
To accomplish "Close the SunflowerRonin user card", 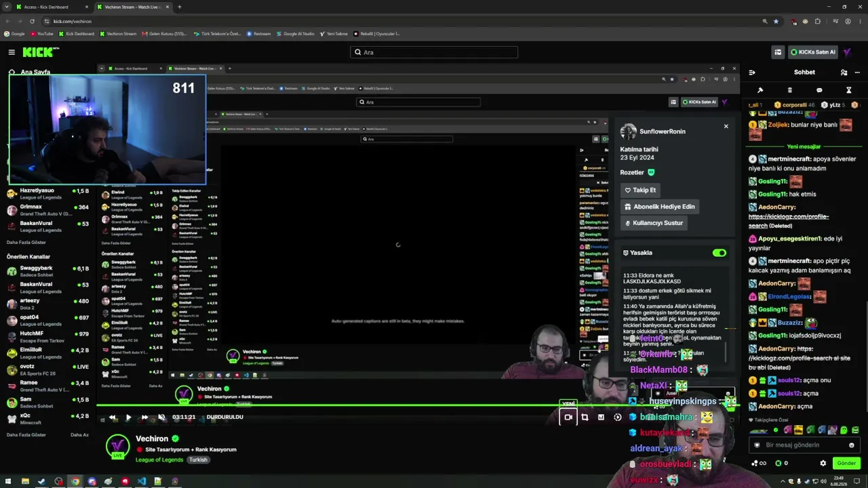I will coord(726,126).
